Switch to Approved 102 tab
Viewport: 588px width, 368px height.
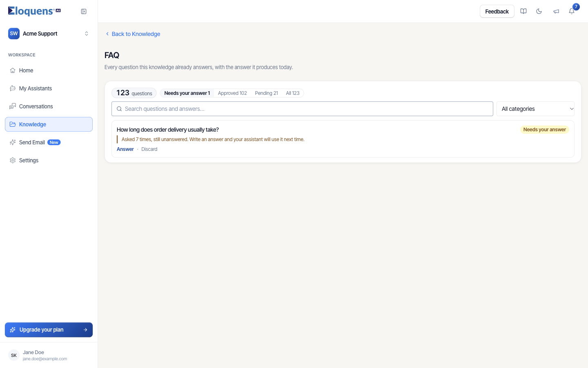(232, 93)
